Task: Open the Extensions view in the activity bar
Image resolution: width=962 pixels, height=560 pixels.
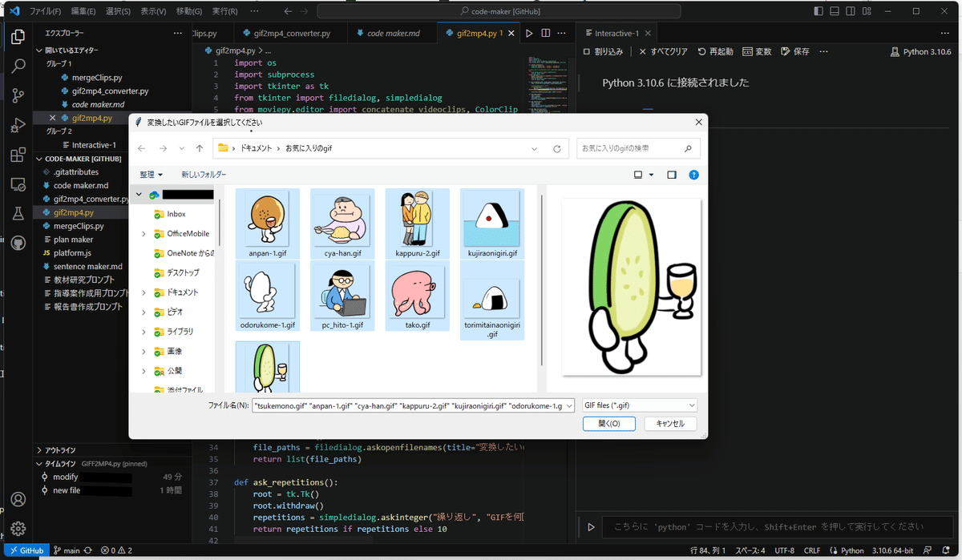Action: point(18,155)
